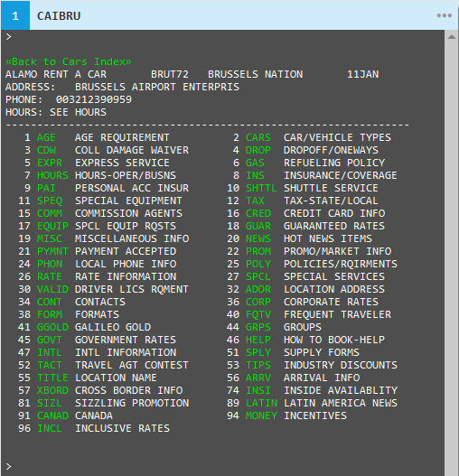Open CARS vehicle types link

click(x=258, y=137)
